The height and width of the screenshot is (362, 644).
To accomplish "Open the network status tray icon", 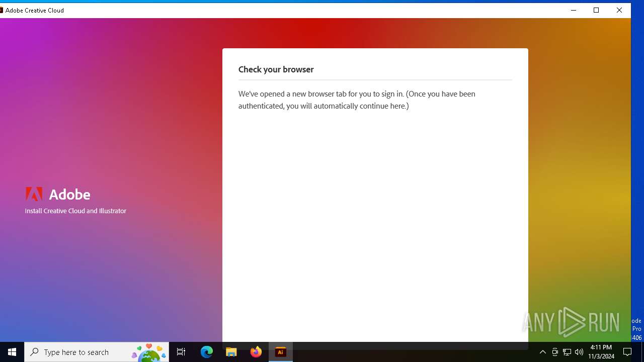I will pos(567,352).
